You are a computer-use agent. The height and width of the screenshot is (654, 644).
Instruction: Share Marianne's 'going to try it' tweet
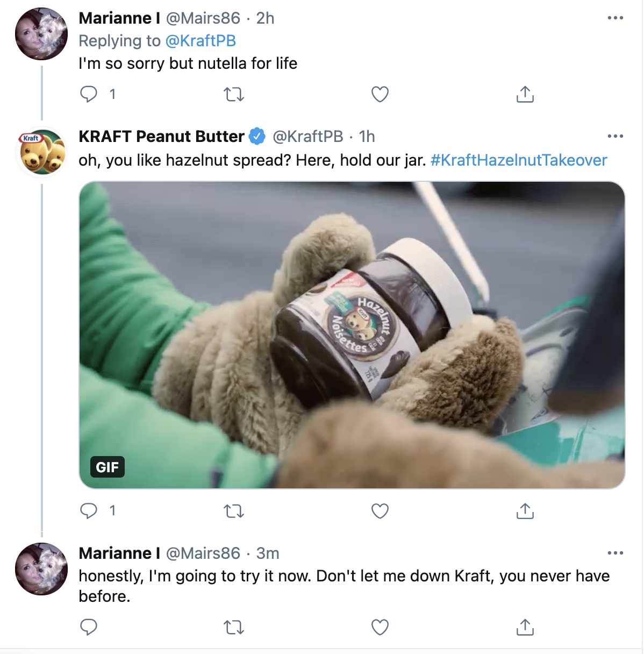pyautogui.click(x=525, y=627)
